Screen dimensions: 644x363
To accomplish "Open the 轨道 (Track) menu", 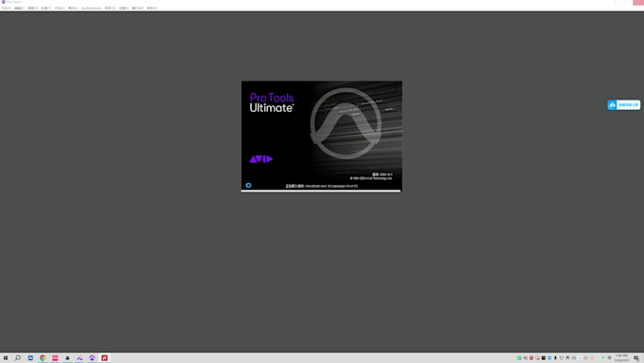I will click(46, 9).
